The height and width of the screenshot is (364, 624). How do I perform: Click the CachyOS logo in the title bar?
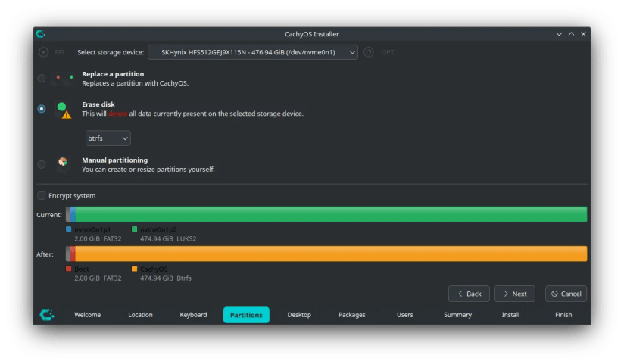41,34
